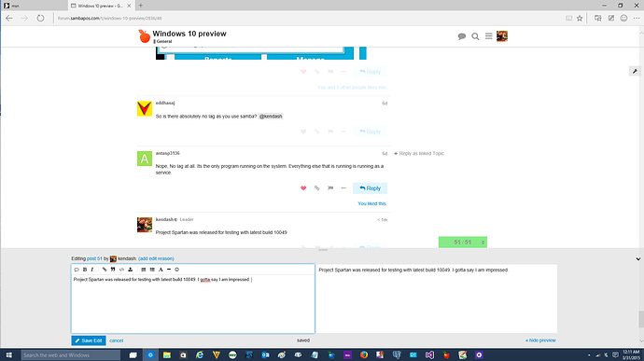Open browser More actions menu

tap(637, 18)
